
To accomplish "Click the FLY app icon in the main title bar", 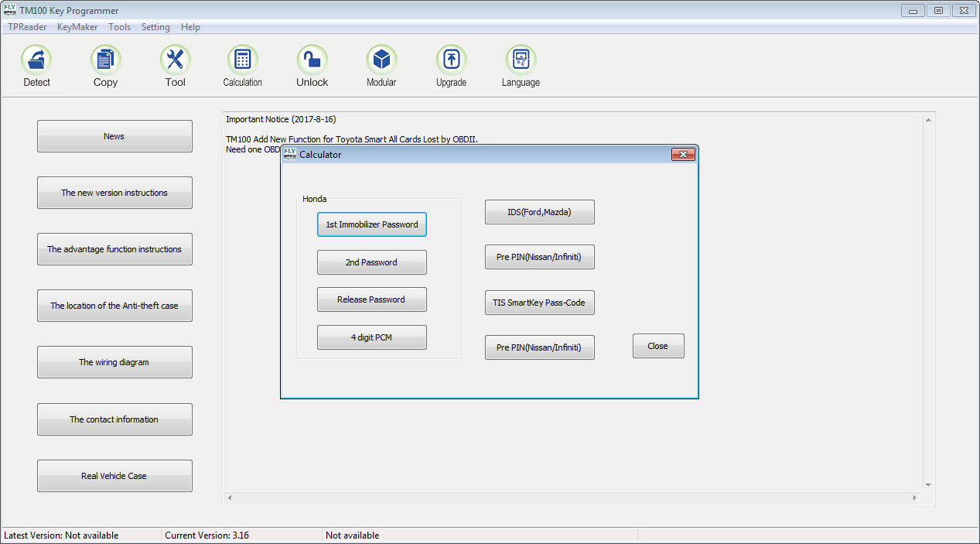I will 10,11.
